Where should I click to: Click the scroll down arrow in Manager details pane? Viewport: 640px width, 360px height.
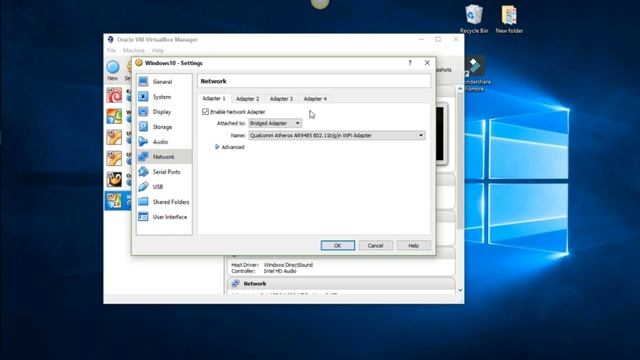click(460, 290)
